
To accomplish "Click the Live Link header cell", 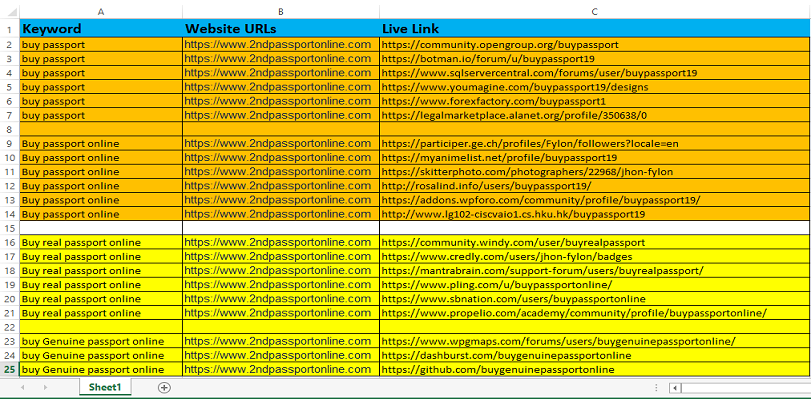I will click(x=595, y=28).
